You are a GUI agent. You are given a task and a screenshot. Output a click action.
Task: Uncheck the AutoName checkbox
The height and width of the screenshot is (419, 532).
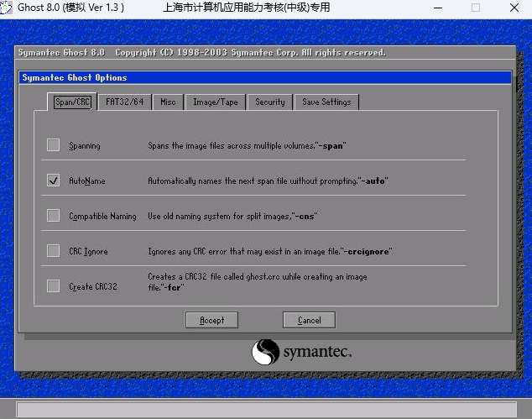click(53, 181)
